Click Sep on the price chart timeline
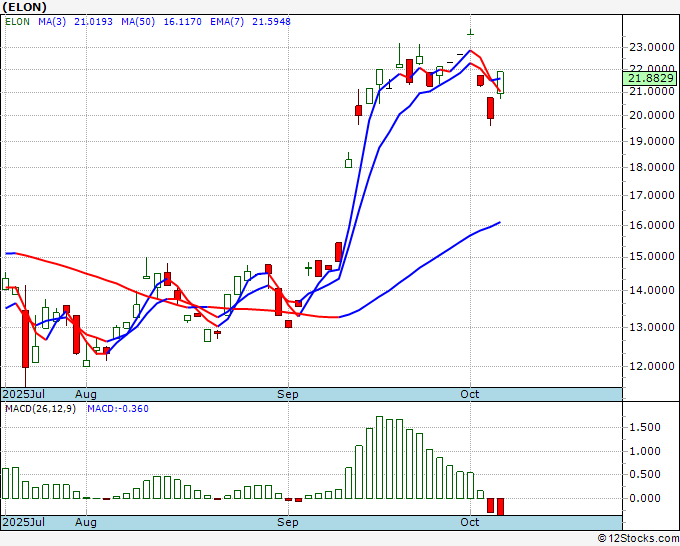 288,394
